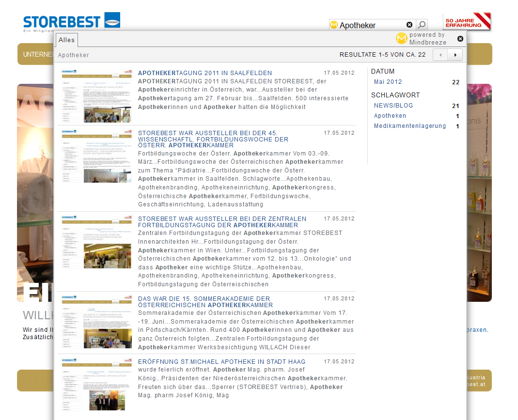Open the 45. Fortbildungswoche result link
Viewport: 518px width, 420px height.
[x=213, y=139]
